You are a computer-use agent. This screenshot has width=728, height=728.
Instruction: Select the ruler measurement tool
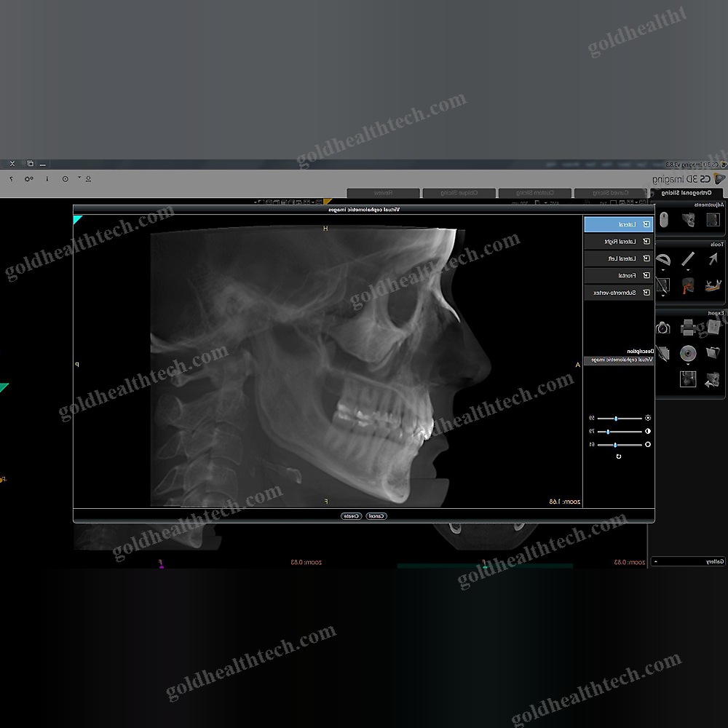[x=688, y=258]
